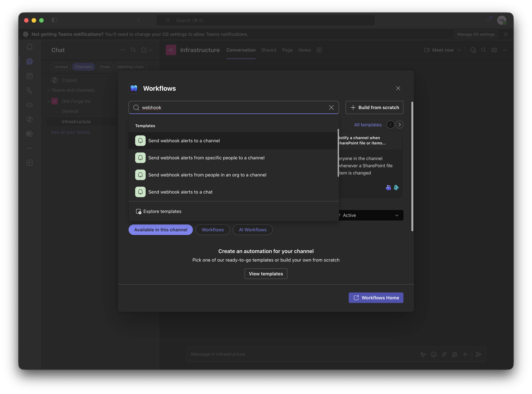The width and height of the screenshot is (532, 394).
Task: Select Available in this channel filter
Action: (161, 230)
